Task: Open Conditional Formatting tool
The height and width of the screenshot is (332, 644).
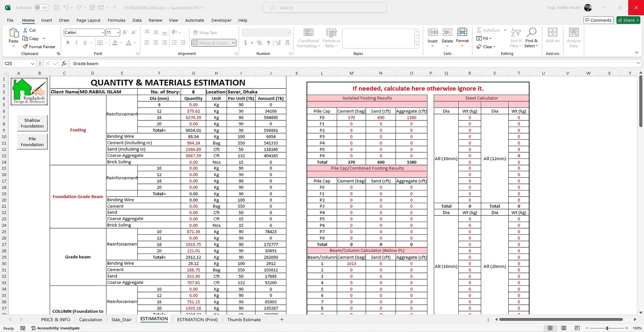Action: [308, 38]
